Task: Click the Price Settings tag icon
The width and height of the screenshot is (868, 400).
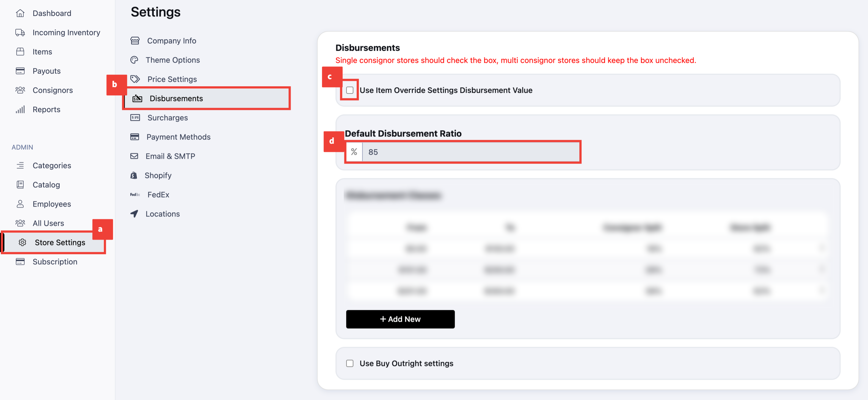Action: click(135, 79)
